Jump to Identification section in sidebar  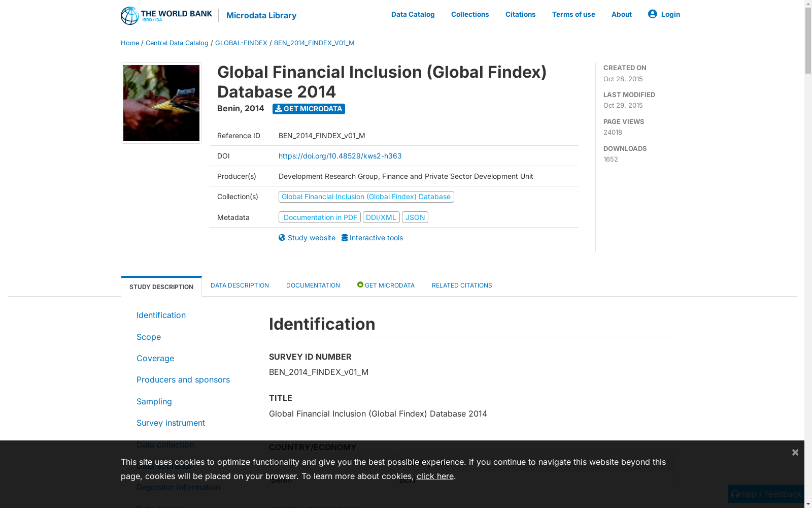click(x=161, y=315)
